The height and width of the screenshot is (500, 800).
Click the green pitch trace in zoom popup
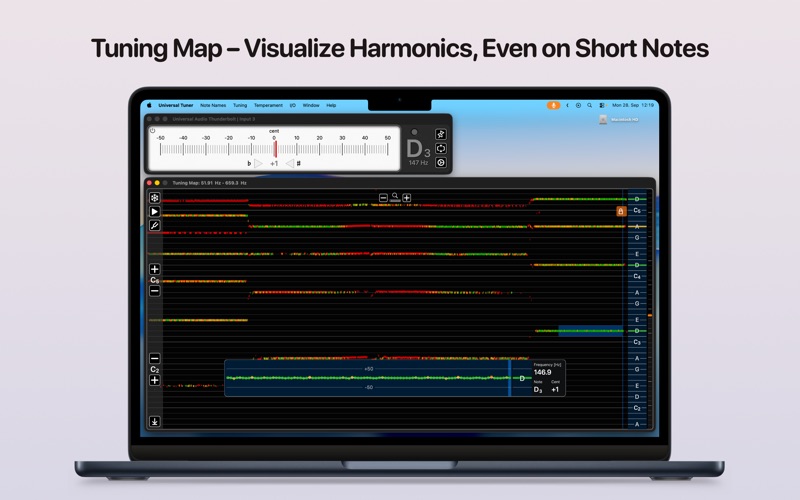coord(367,378)
